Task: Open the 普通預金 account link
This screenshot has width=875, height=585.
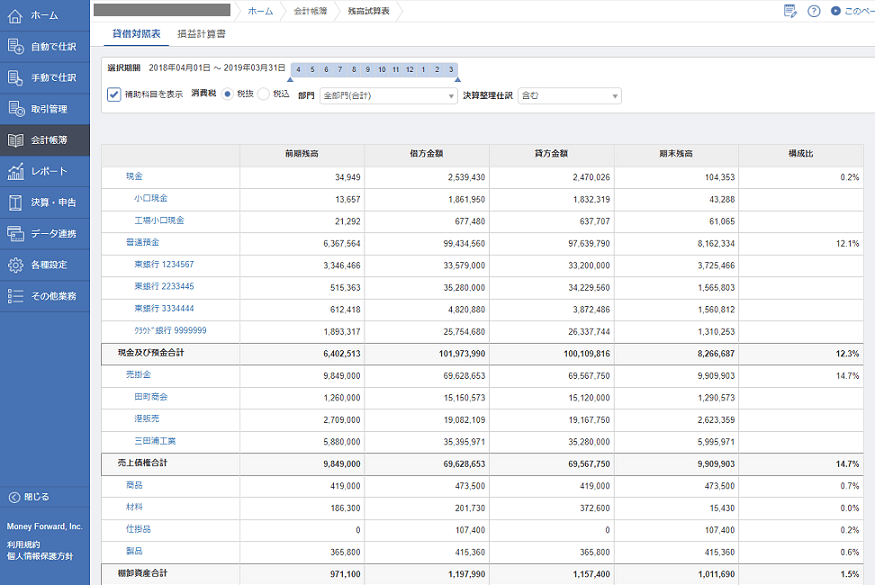Action: 142,242
